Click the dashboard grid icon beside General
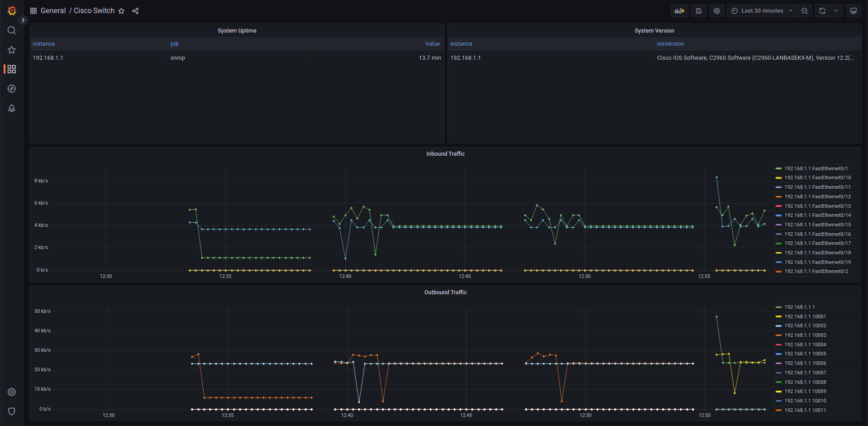The image size is (868, 426). (x=33, y=11)
